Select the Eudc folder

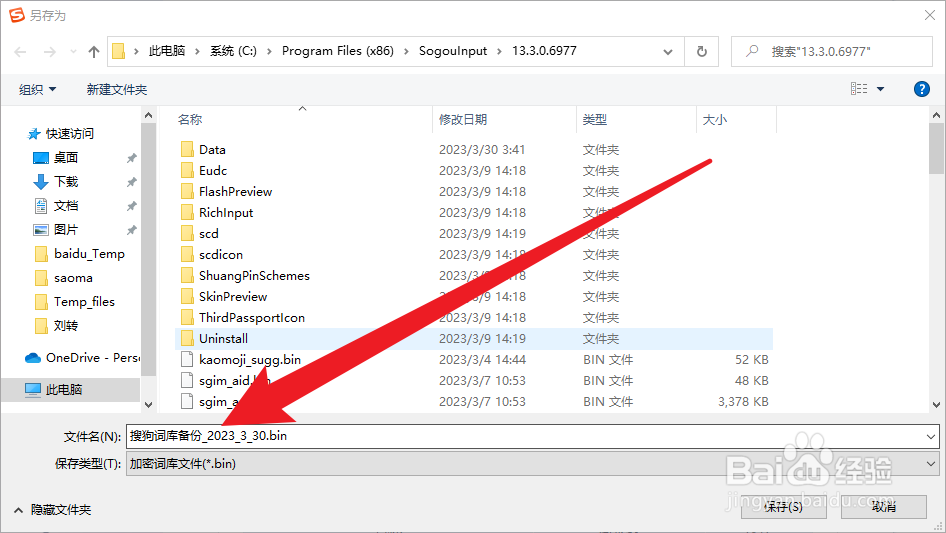pos(213,171)
